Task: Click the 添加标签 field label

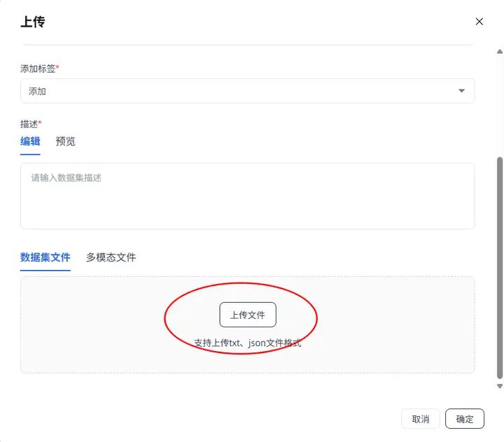Action: point(39,69)
